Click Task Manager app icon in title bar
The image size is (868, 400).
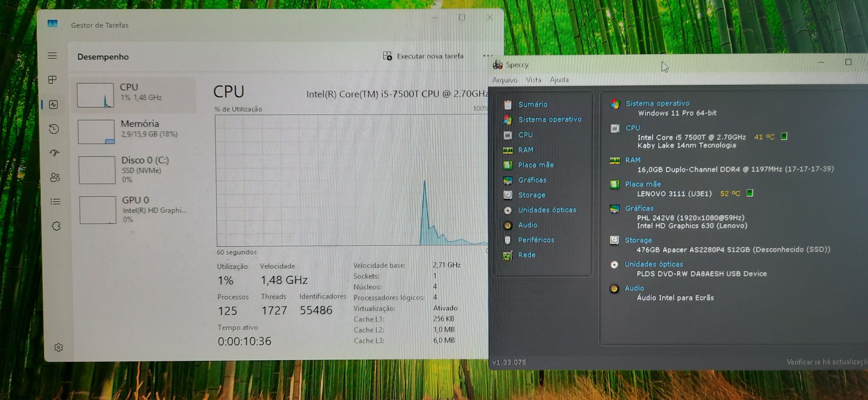coord(53,23)
